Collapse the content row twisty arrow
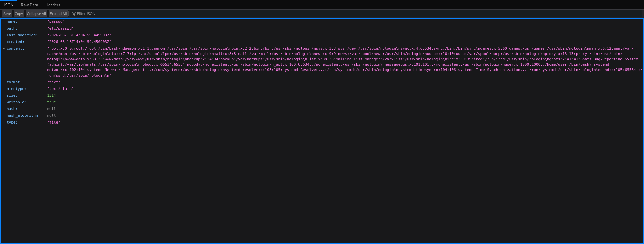 (x=4, y=48)
